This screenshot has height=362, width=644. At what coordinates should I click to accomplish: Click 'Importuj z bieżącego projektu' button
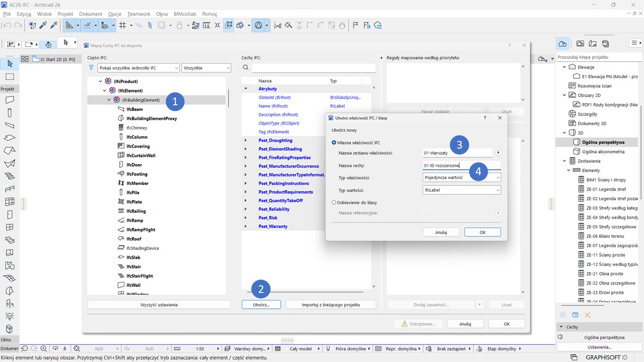331,305
